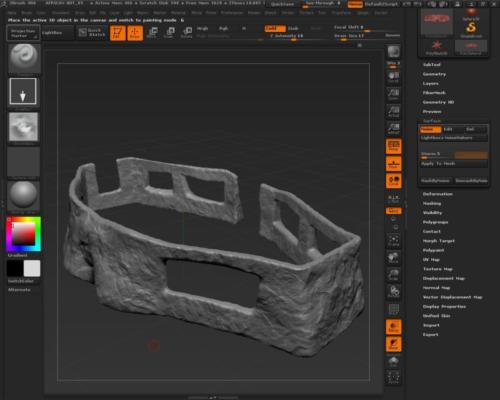Select the Scale transform icon
500x400 pixels.
coord(170,33)
